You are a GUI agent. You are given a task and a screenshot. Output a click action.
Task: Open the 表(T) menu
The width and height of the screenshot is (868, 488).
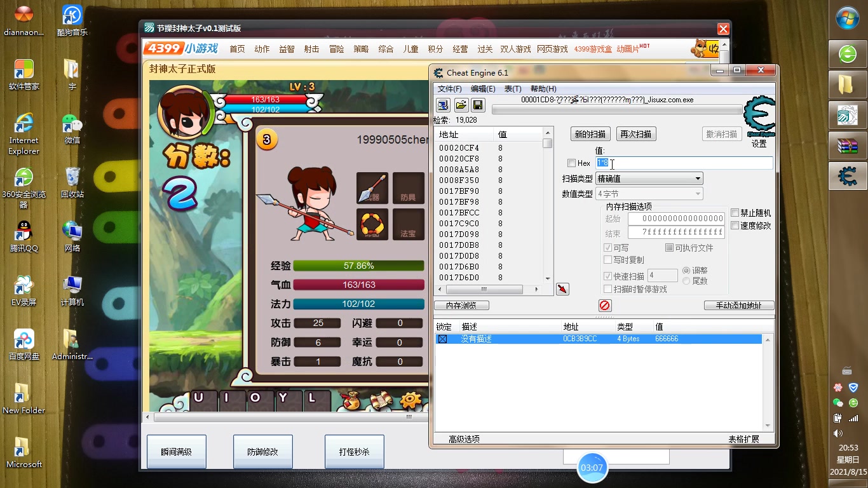coord(513,89)
